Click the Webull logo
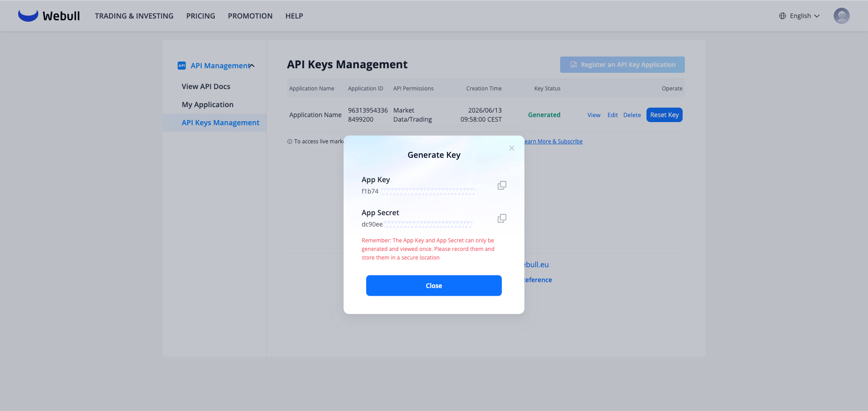 coord(49,16)
